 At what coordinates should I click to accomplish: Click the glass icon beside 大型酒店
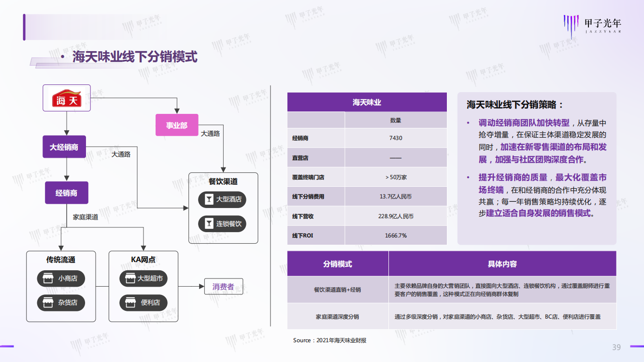[x=209, y=199]
